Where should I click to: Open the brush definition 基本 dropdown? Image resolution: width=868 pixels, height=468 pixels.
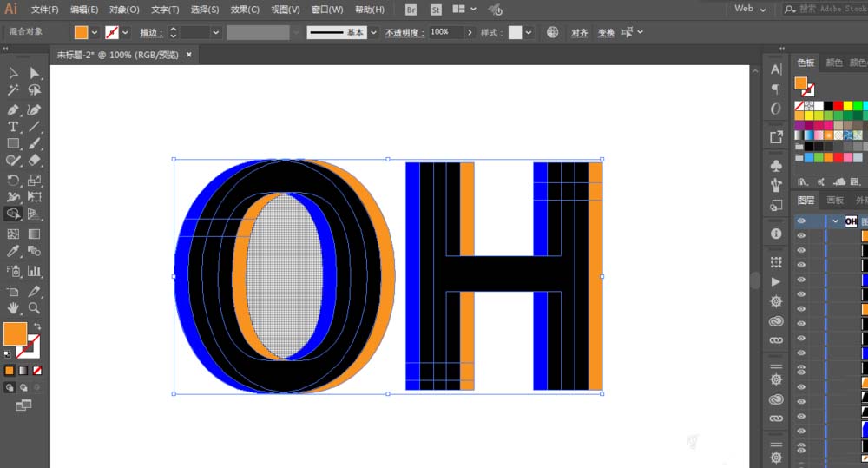[373, 33]
